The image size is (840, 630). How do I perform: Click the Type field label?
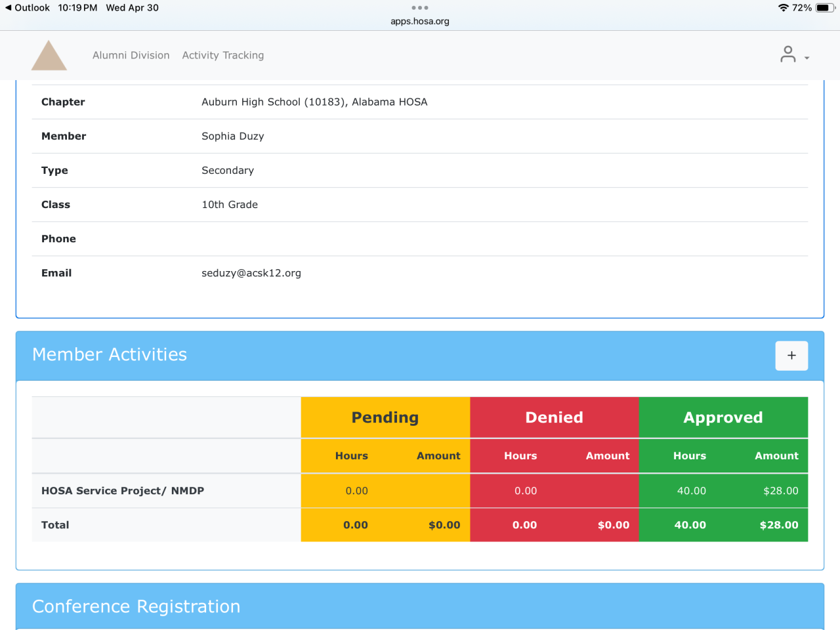54,170
